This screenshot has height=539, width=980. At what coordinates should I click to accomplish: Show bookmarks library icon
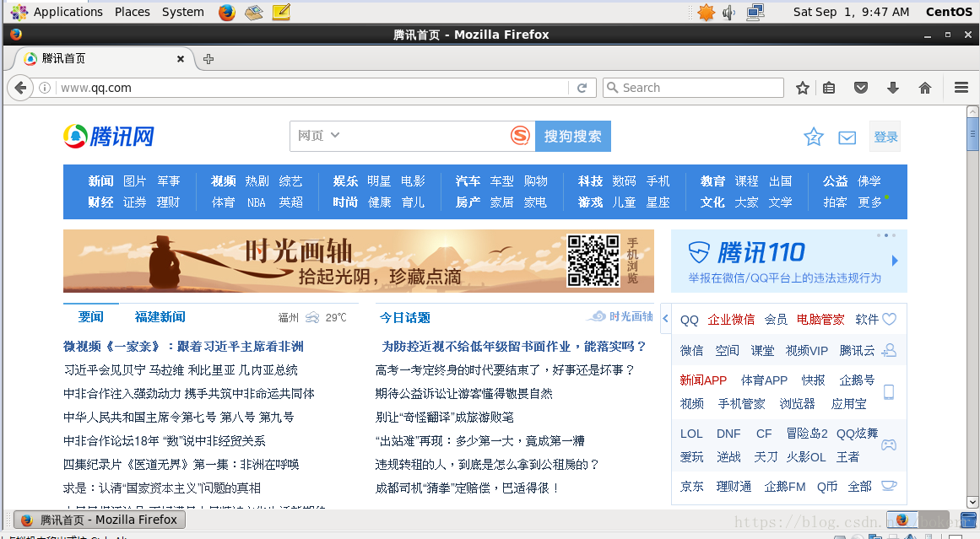(829, 88)
